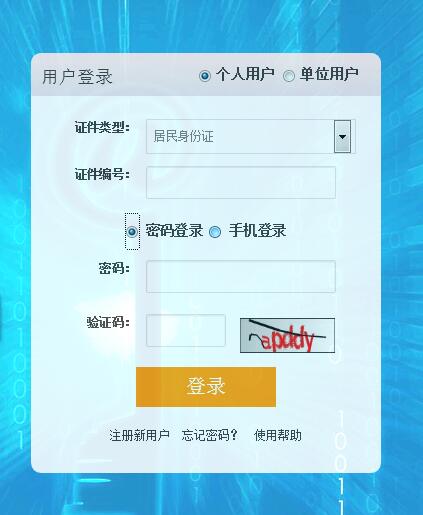The height and width of the screenshot is (515, 423).
Task: Open the 忘记密码? link
Action: click(210, 435)
